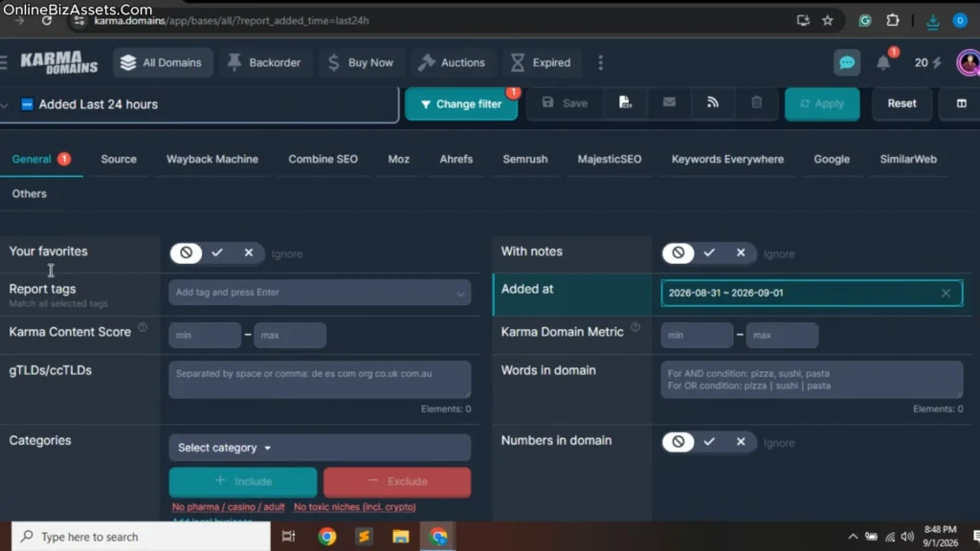980x551 pixels.
Task: Go to the Backorder section
Action: tap(264, 62)
